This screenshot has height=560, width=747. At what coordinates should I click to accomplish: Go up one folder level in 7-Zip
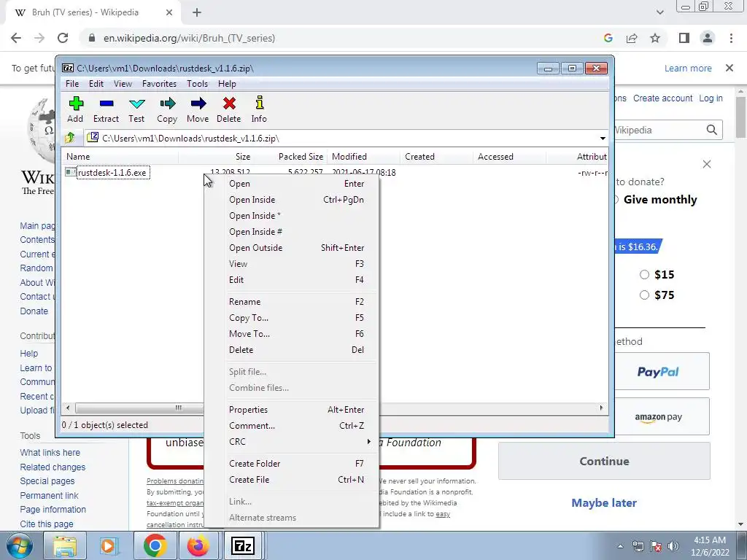point(70,138)
